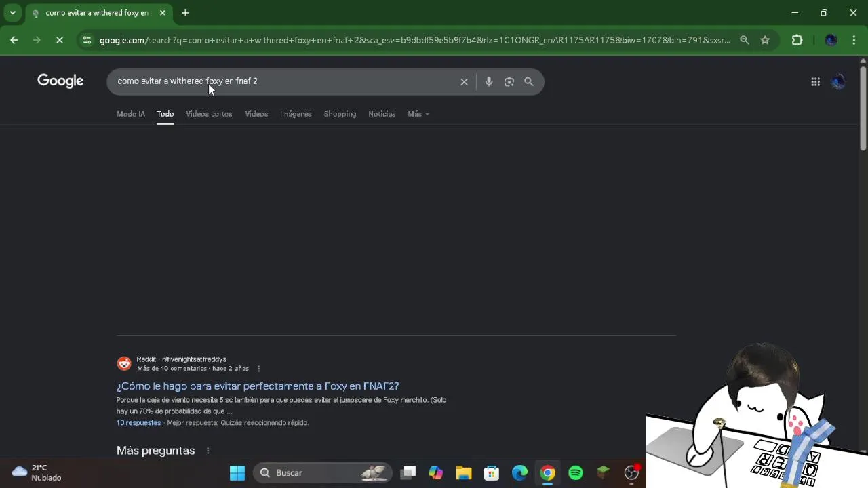Open the Chrome profile avatar
The width and height of the screenshot is (868, 488).
831,40
